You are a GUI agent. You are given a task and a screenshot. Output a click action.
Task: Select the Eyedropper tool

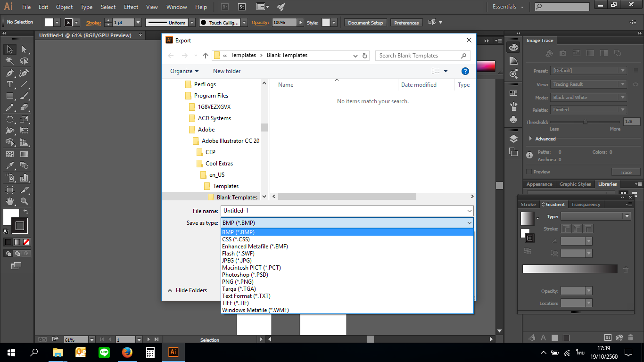tap(9, 165)
